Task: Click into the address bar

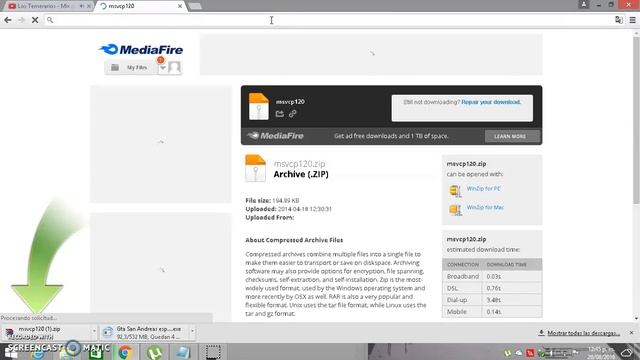Action: [327, 20]
